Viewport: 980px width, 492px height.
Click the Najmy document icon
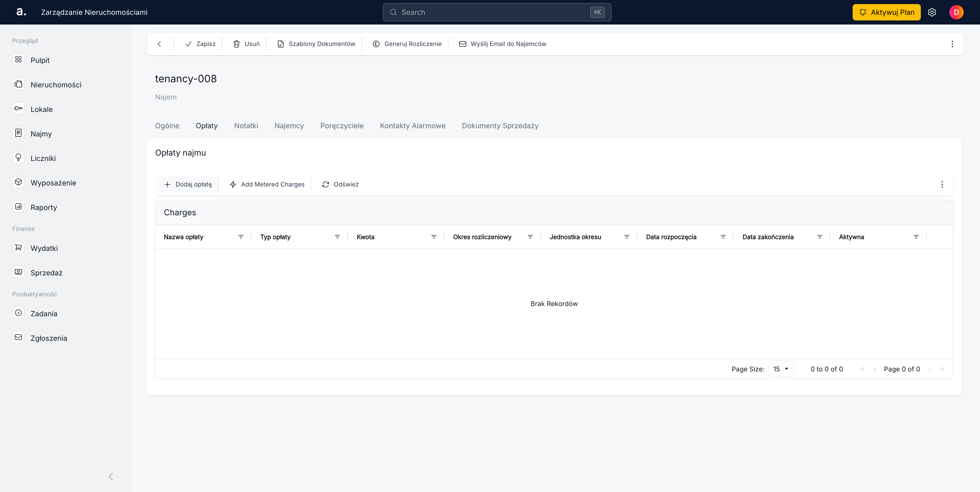click(18, 133)
